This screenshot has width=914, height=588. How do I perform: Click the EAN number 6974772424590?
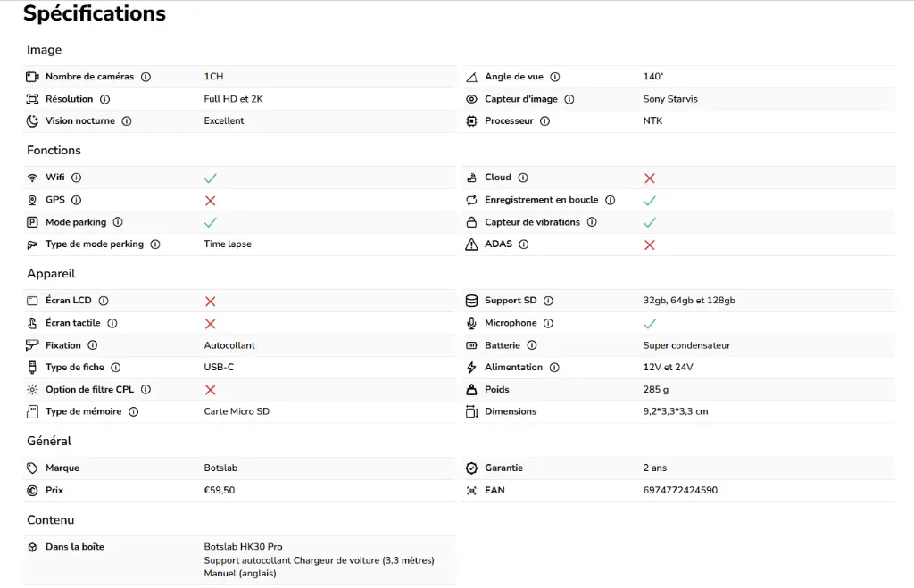click(x=680, y=490)
